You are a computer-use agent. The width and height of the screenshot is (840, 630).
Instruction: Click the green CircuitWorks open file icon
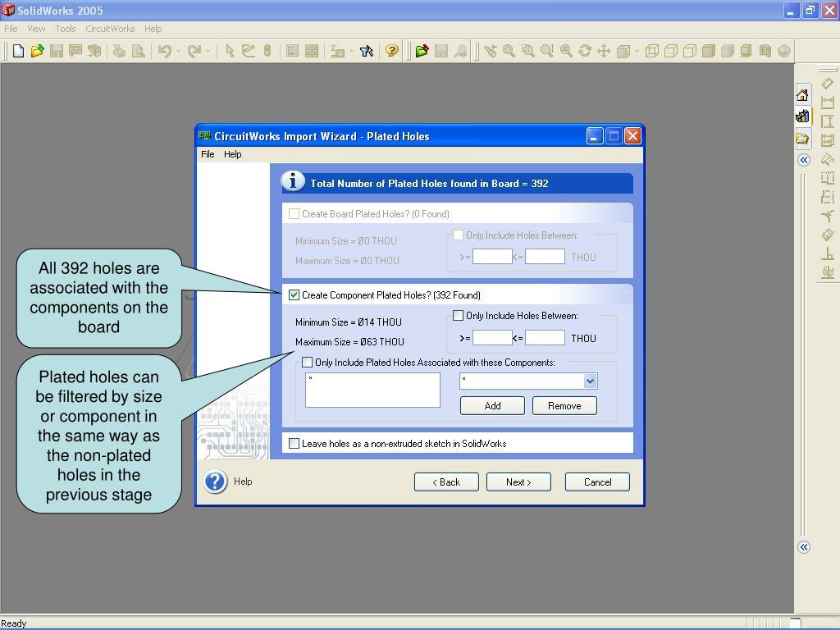[x=422, y=51]
